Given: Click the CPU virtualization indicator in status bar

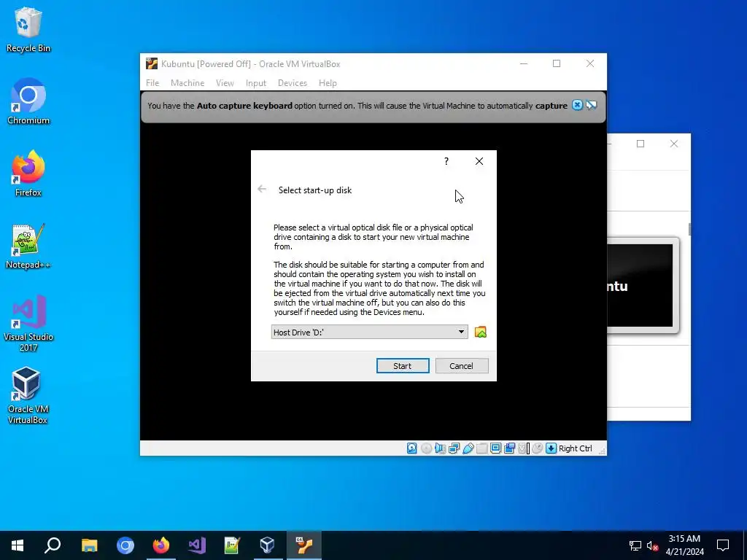Looking at the screenshot, I should point(524,448).
